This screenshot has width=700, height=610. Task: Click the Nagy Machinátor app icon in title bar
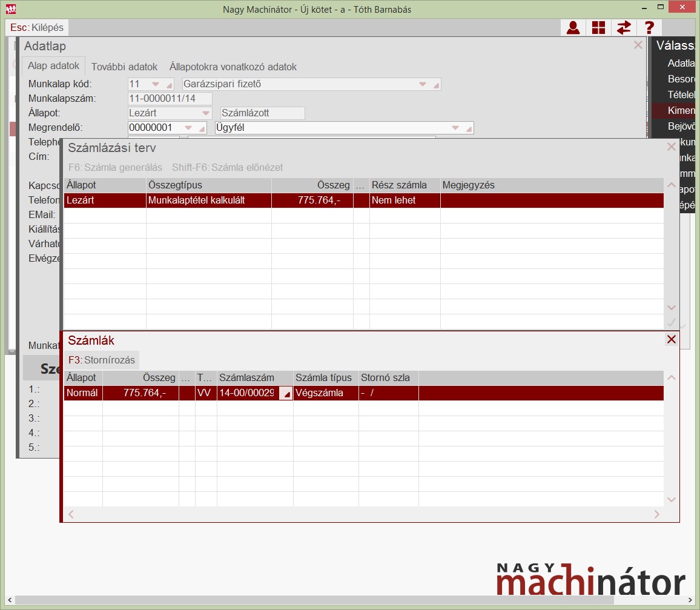click(11, 9)
